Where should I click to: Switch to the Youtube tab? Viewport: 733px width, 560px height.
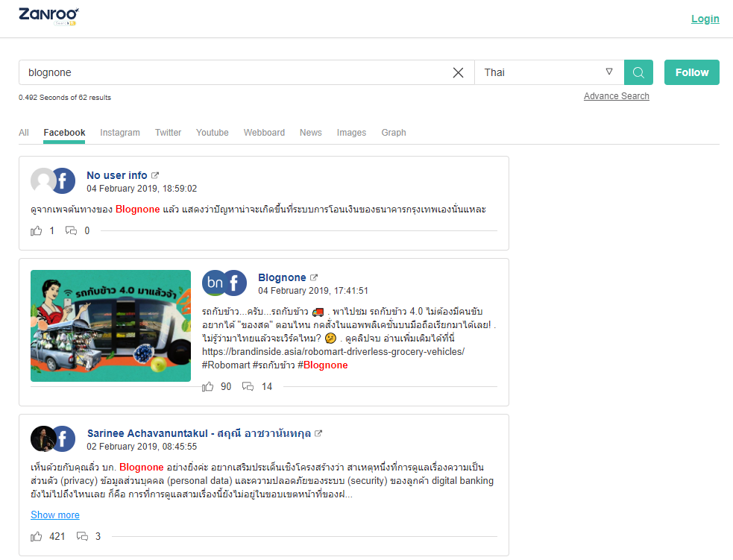[213, 133]
